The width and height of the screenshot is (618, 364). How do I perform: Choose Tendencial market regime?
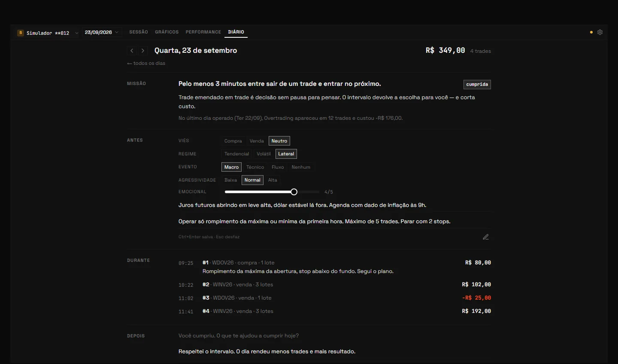tap(236, 154)
